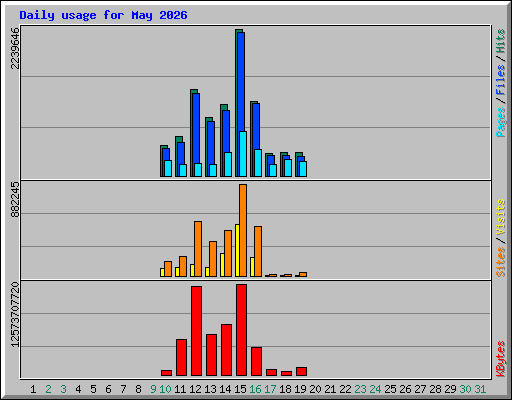Click day 3 on the x-axis
The height and width of the screenshot is (400, 512).
coord(63,389)
